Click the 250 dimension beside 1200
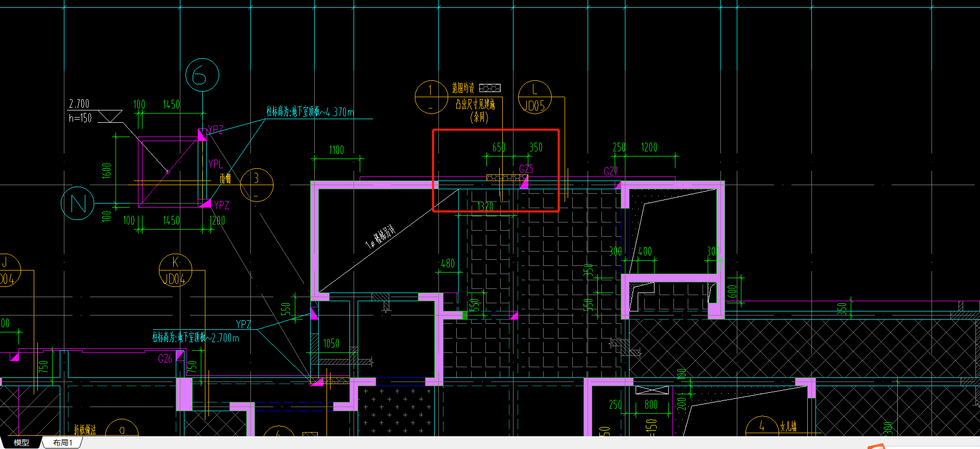The width and height of the screenshot is (980, 449). pyautogui.click(x=619, y=147)
